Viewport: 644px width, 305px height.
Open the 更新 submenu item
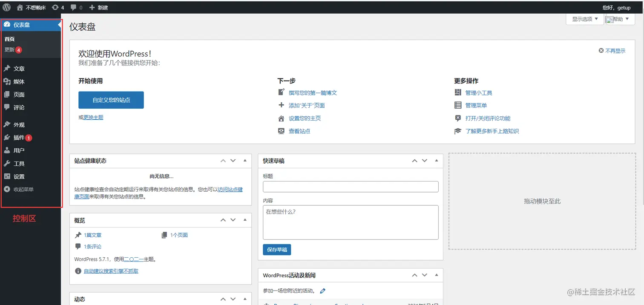(13, 50)
